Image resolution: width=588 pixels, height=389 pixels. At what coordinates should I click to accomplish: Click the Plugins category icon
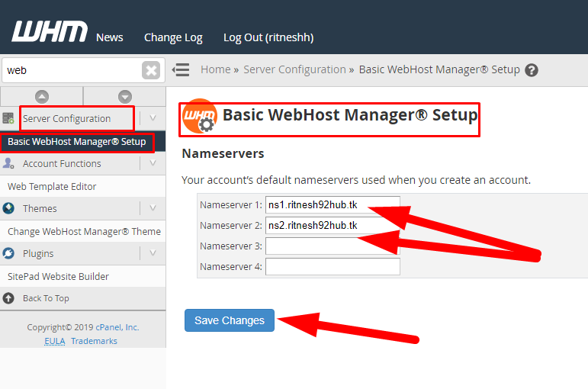coord(9,253)
